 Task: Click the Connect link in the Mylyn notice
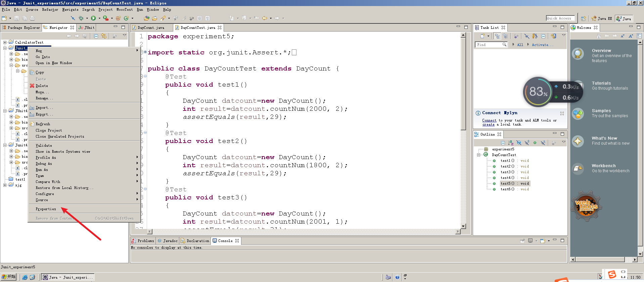click(489, 120)
